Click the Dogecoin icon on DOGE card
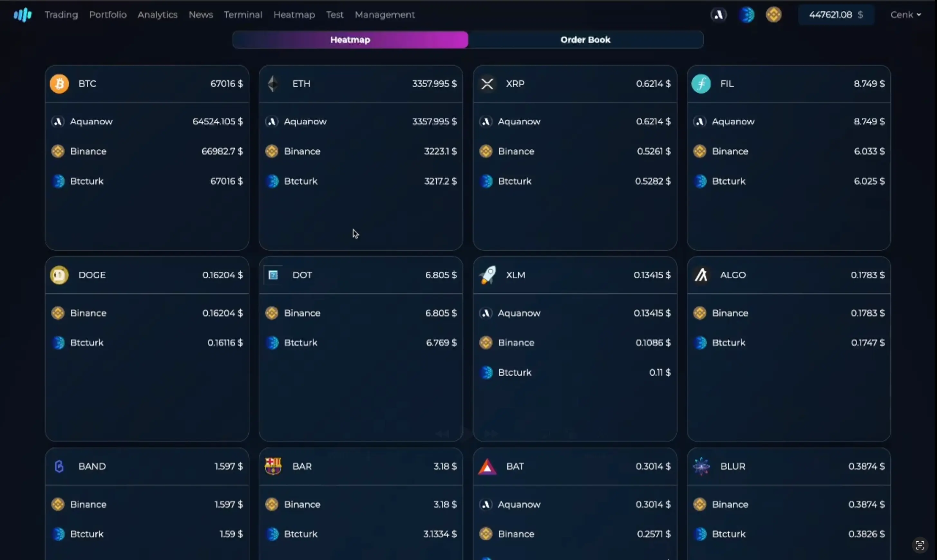 point(59,275)
